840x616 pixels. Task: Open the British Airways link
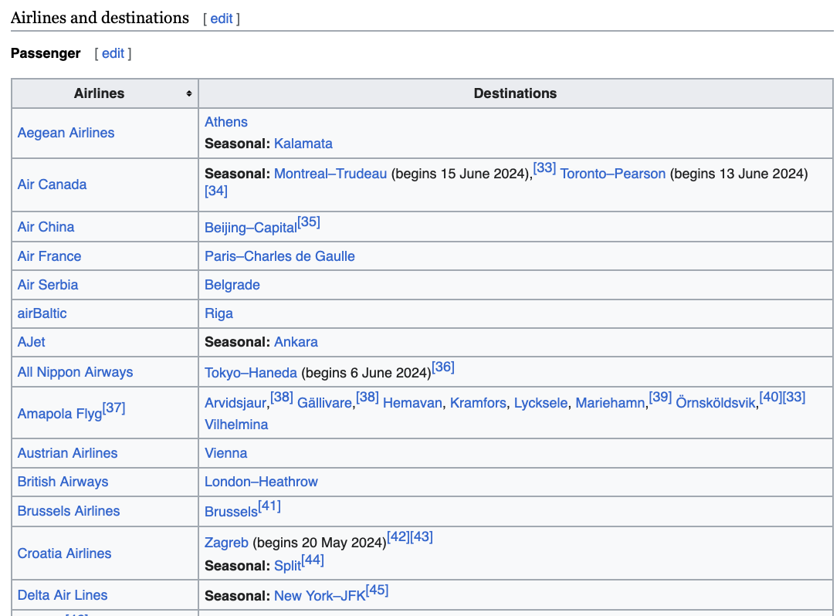pyautogui.click(x=63, y=482)
